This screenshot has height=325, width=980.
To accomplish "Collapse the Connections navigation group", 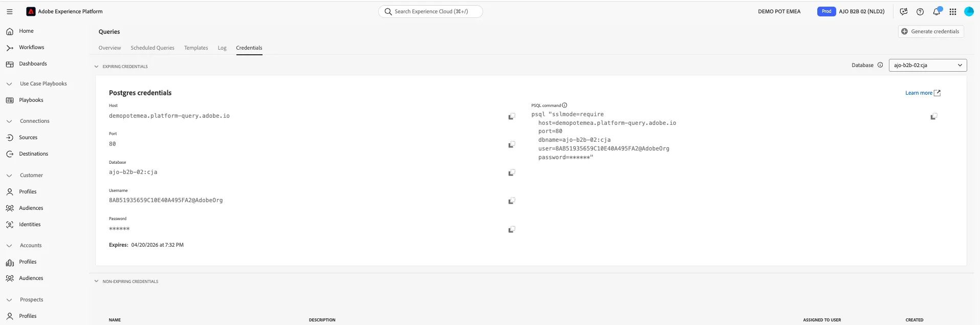I will (9, 121).
